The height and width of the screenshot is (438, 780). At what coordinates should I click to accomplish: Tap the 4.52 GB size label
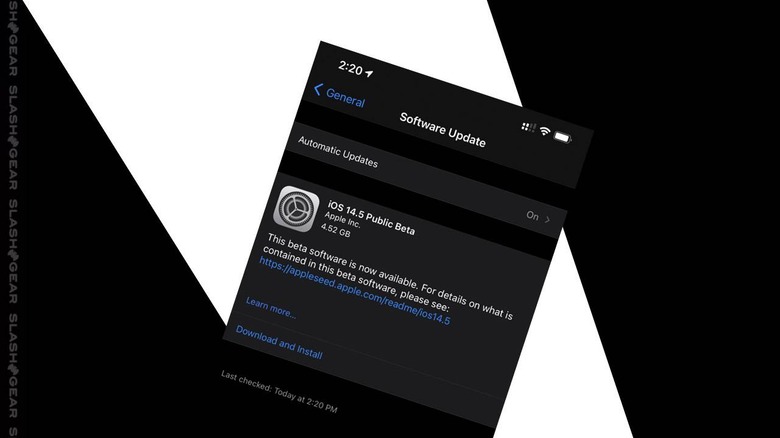336,230
